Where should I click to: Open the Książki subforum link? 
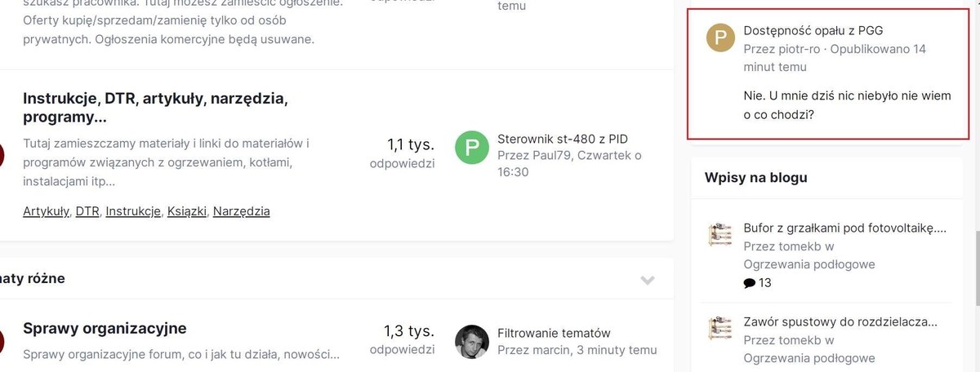click(186, 211)
